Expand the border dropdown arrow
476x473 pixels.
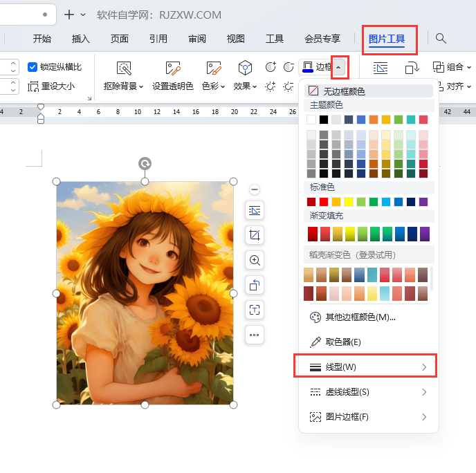pyautogui.click(x=340, y=67)
